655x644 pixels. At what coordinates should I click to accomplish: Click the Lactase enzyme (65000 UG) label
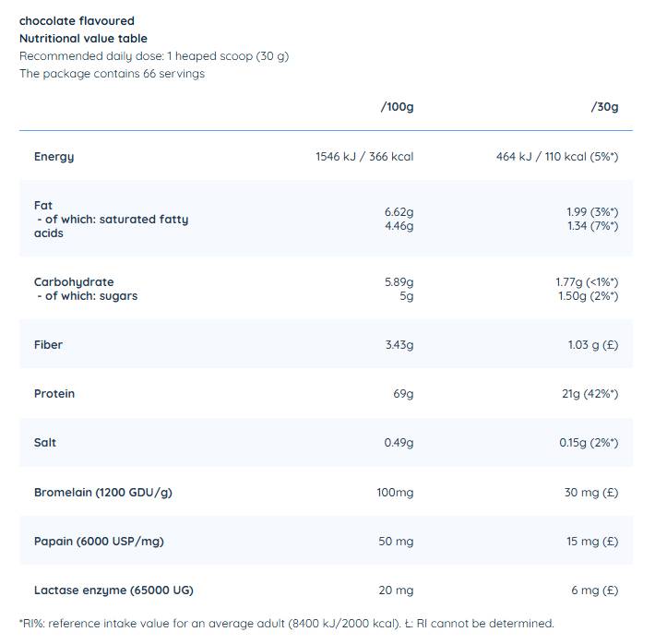pos(113,590)
